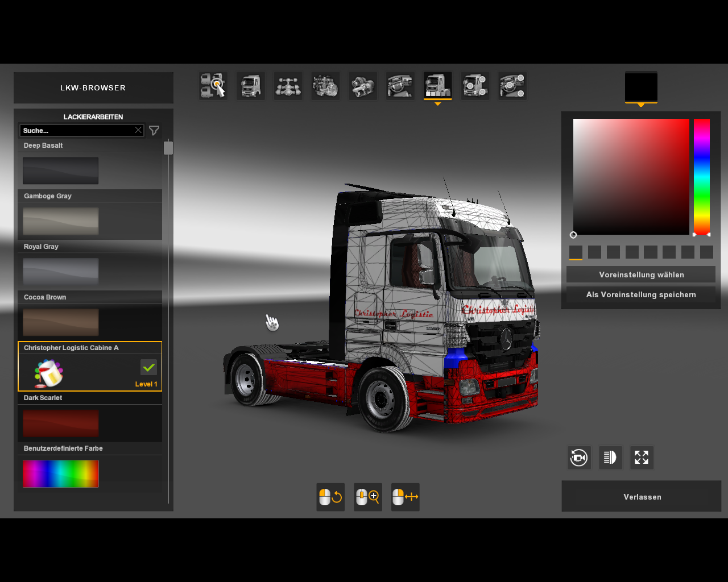
Task: Select the last preset color slot
Action: 706,252
